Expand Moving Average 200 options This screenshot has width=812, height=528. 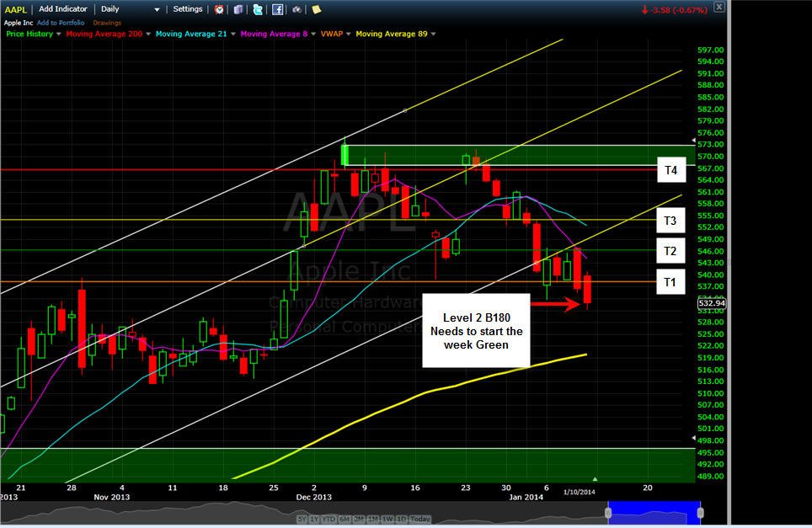pyautogui.click(x=148, y=35)
